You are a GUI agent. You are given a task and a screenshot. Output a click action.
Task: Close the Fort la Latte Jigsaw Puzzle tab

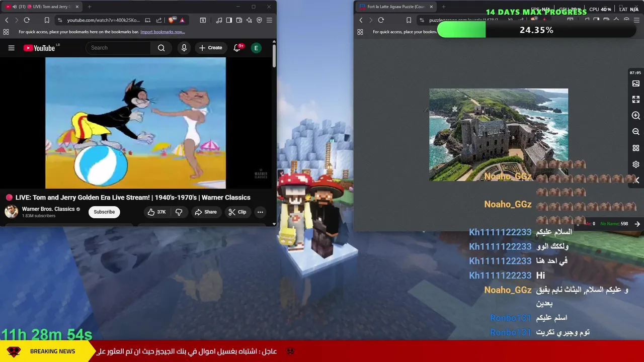(431, 7)
